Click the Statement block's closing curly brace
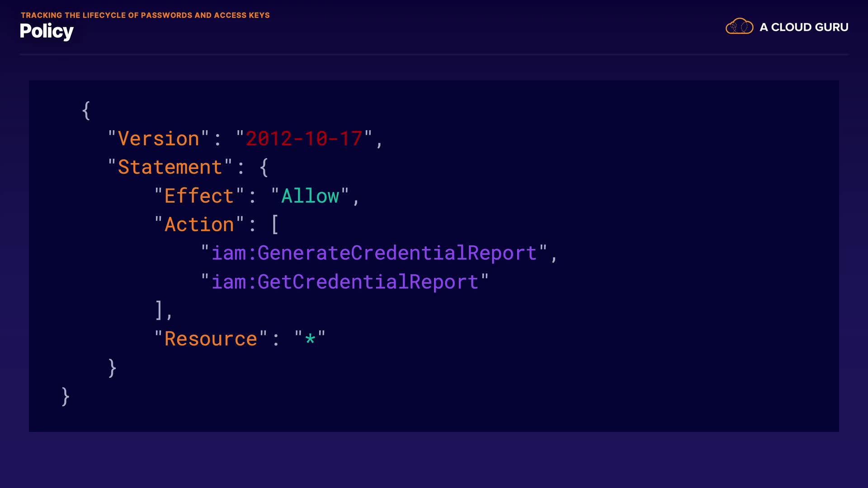 [112, 368]
